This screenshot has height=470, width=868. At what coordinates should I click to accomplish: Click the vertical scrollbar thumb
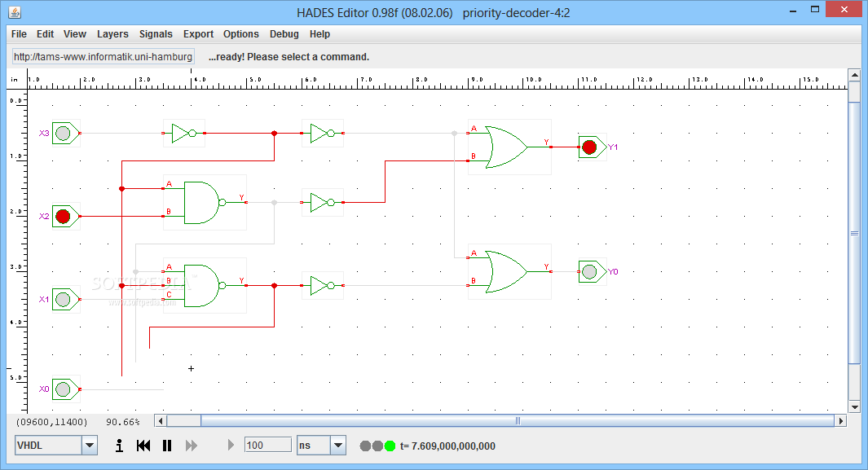[x=854, y=233]
